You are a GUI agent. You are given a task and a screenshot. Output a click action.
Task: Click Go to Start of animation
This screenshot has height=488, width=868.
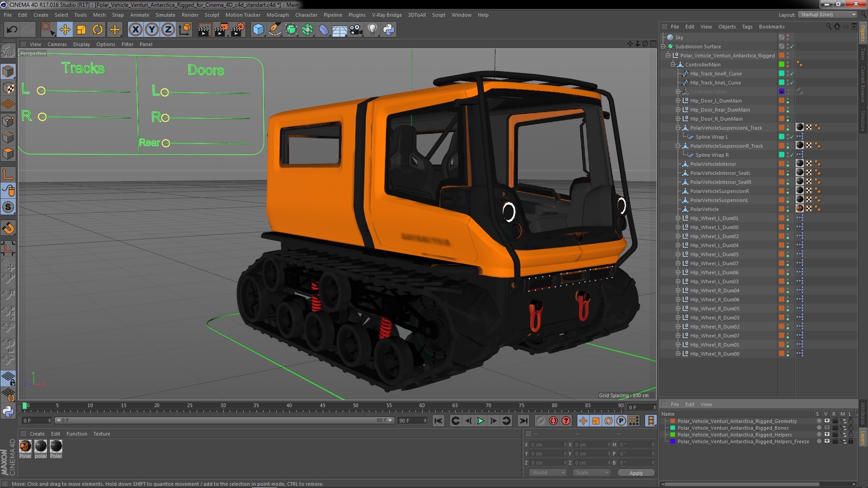point(438,421)
